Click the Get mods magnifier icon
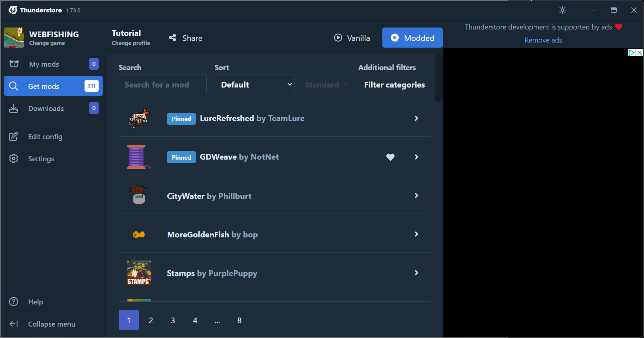Screen dimensions: 644x338 [13, 86]
